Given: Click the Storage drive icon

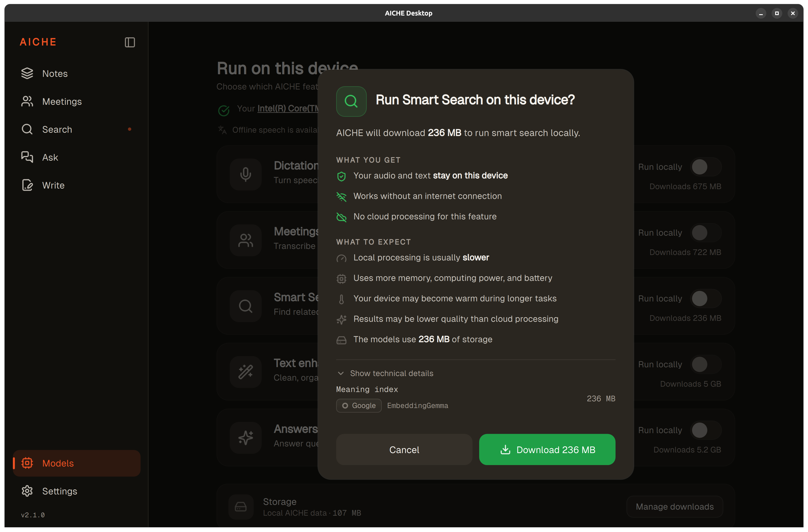Looking at the screenshot, I should (241, 507).
